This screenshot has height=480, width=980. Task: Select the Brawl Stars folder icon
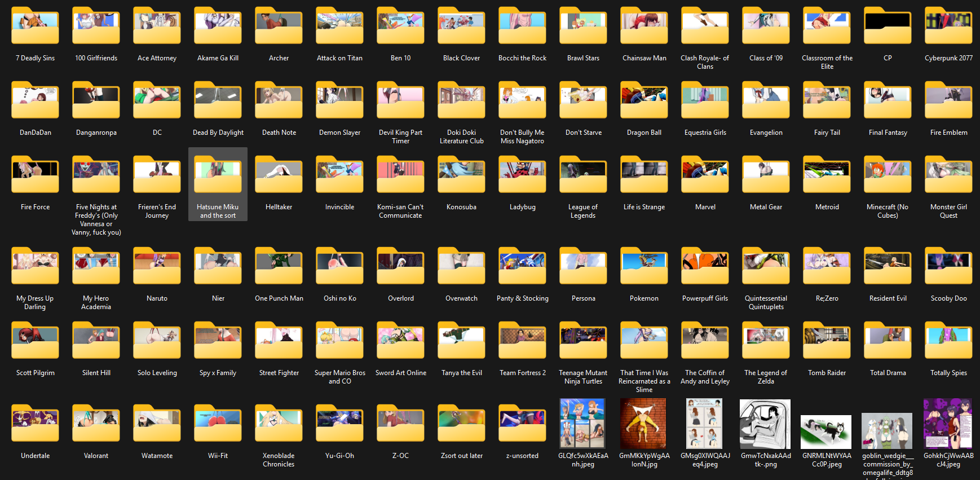[x=583, y=26]
